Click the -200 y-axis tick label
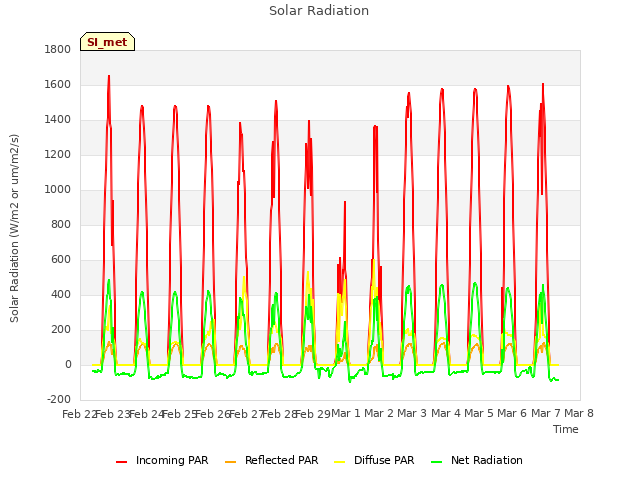Image resolution: width=640 pixels, height=480 pixels. [59, 400]
